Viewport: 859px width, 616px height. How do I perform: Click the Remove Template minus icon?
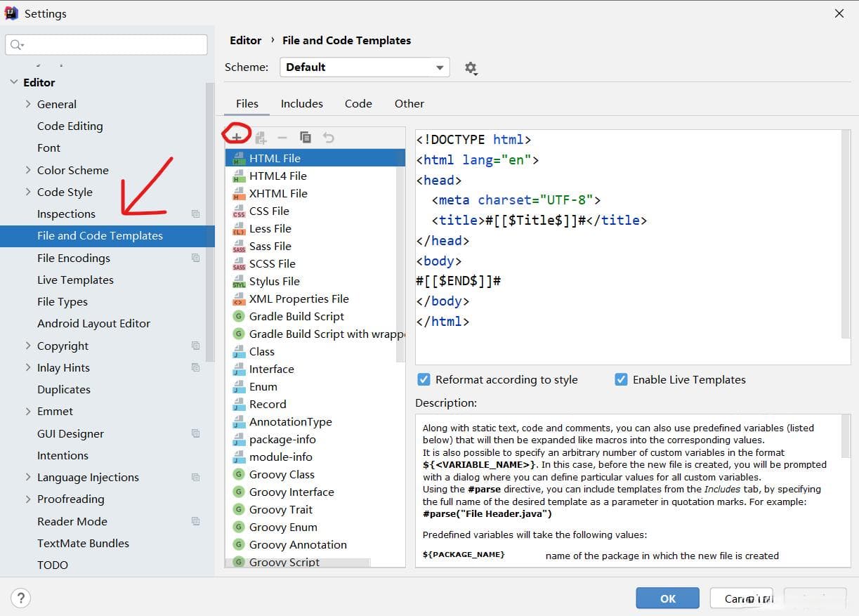coord(282,138)
